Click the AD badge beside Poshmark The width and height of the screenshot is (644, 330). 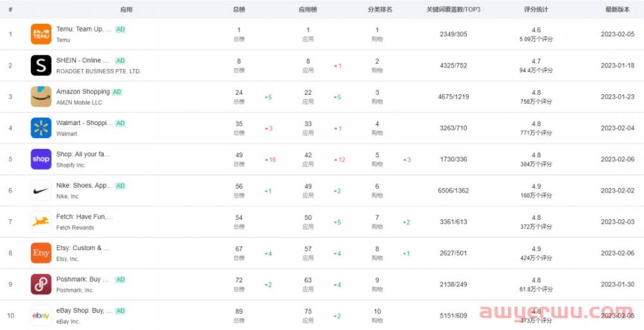120,279
